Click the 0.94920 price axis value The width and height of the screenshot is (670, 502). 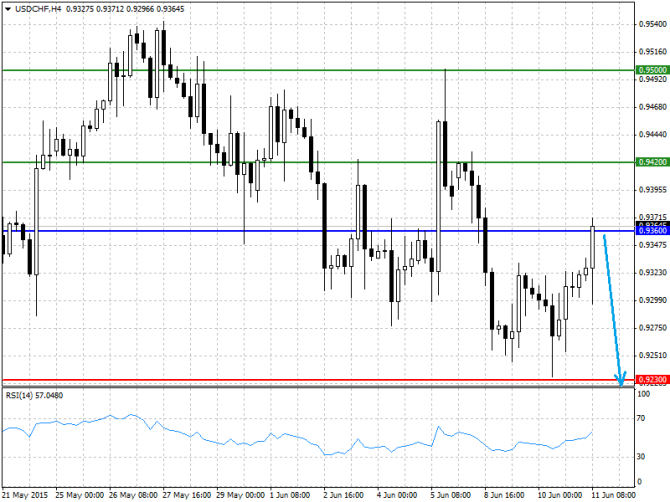point(653,79)
